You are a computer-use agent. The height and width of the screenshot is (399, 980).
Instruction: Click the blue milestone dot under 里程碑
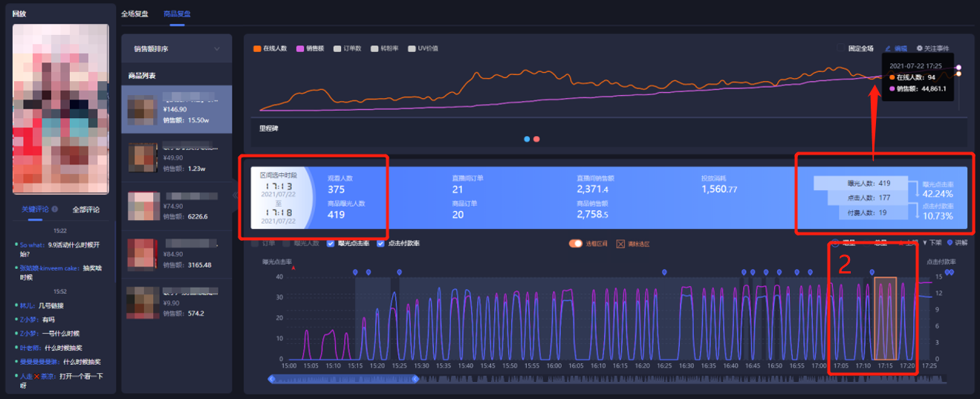527,139
